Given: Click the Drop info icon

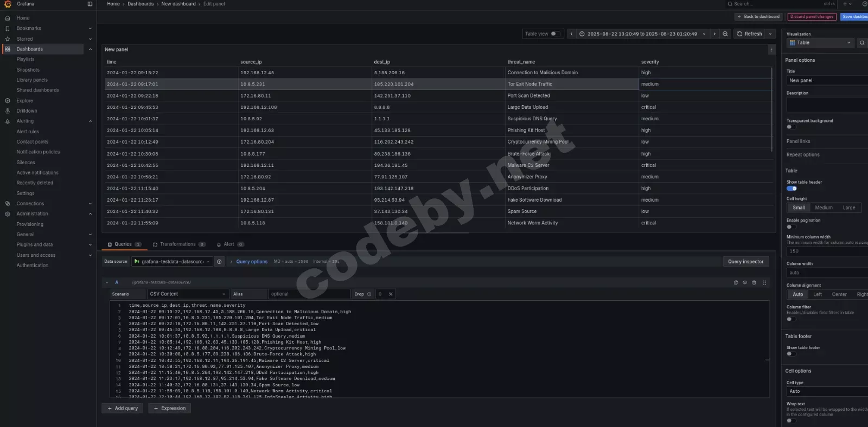Looking at the screenshot, I should click(x=369, y=294).
